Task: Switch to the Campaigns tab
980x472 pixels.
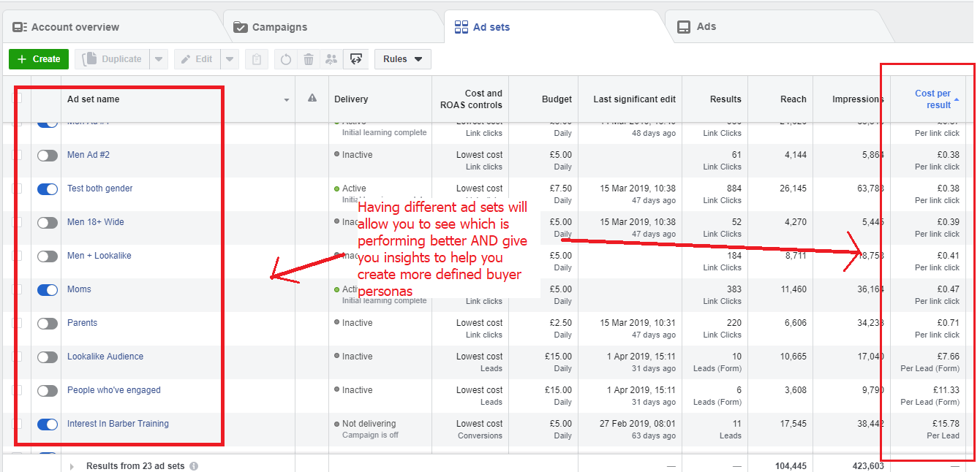Action: (279, 27)
